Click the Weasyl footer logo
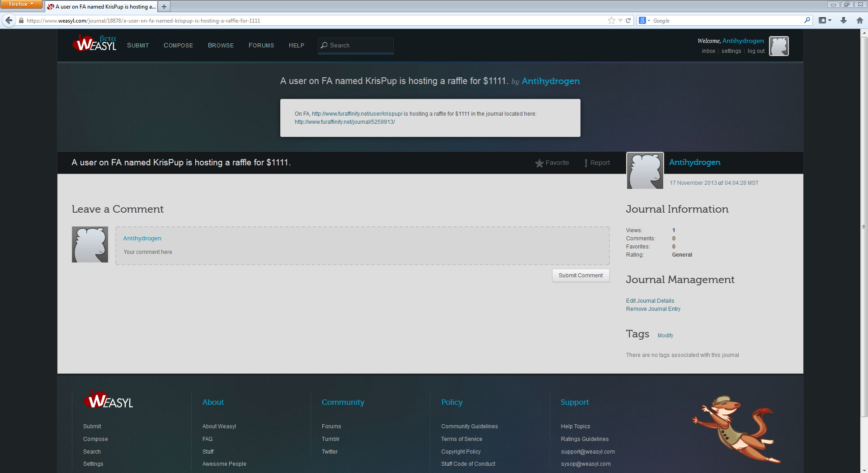Screen dimensions: 868x473 (x=108, y=400)
